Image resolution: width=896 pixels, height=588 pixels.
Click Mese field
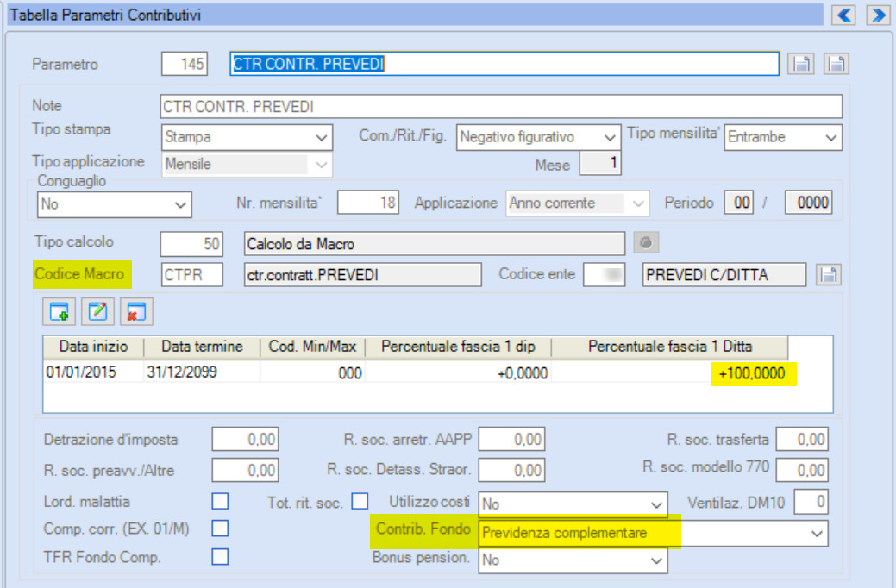coord(600,164)
